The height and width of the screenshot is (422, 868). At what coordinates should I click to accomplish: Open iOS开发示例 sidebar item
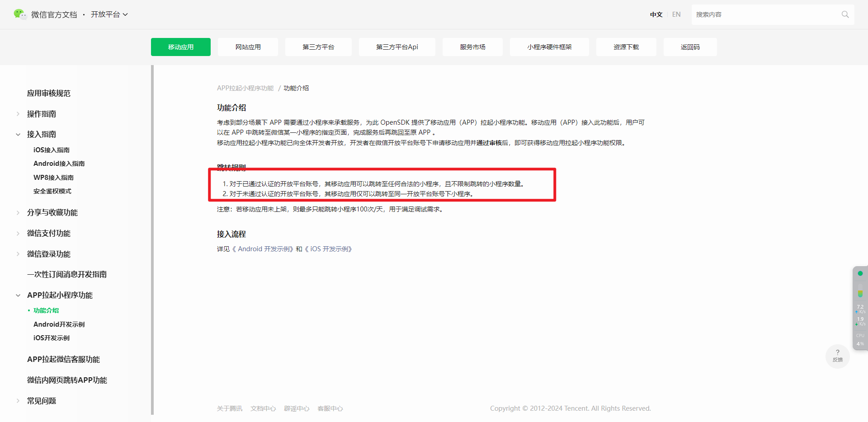[52, 338]
